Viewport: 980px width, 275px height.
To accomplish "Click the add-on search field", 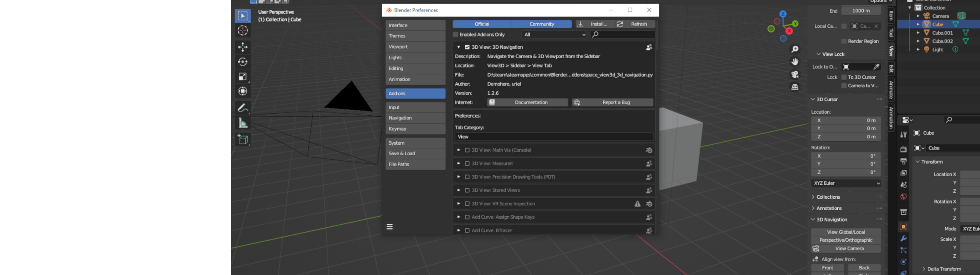I will tap(624, 35).
